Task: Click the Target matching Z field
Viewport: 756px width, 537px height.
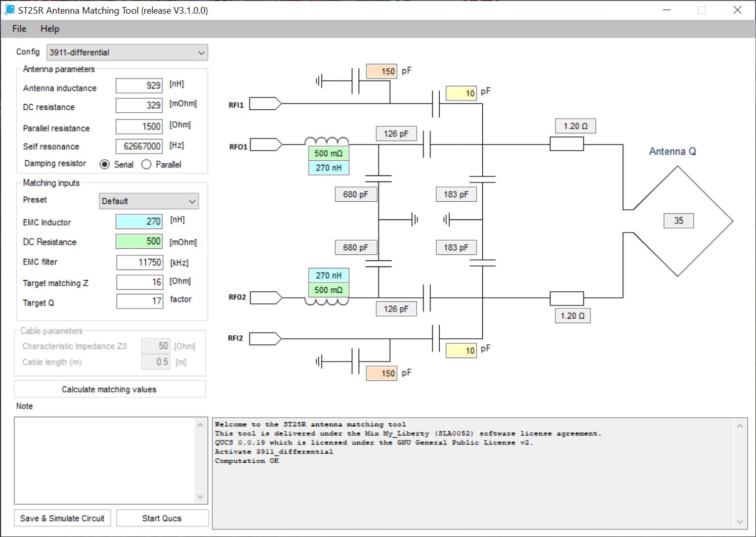Action: [140, 282]
